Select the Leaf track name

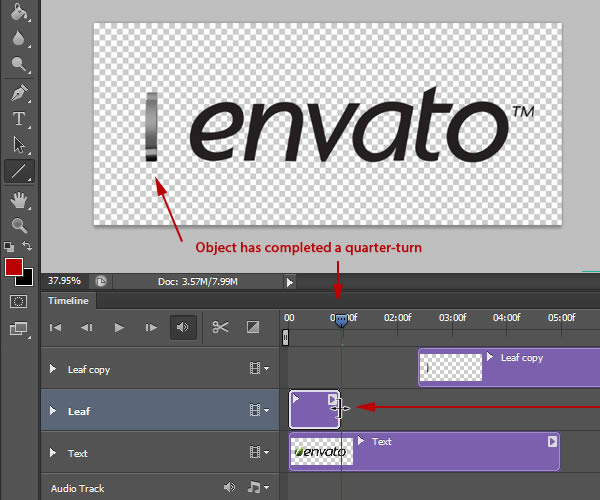pyautogui.click(x=79, y=411)
